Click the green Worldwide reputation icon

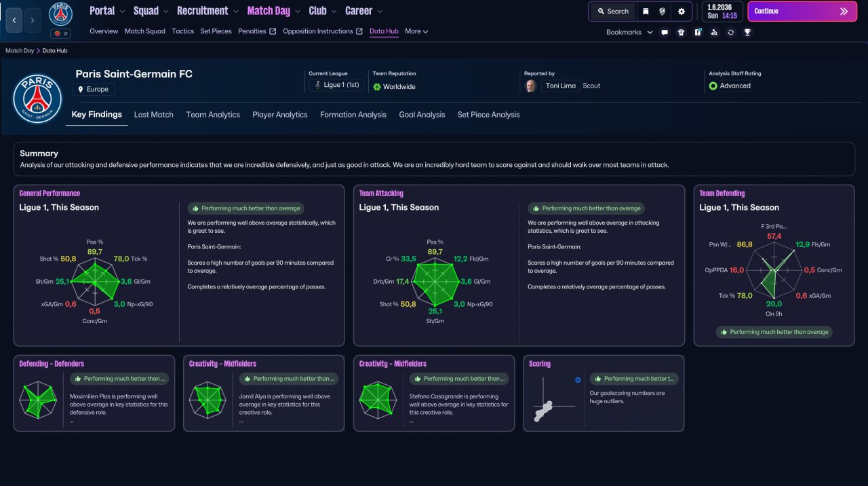tap(377, 87)
